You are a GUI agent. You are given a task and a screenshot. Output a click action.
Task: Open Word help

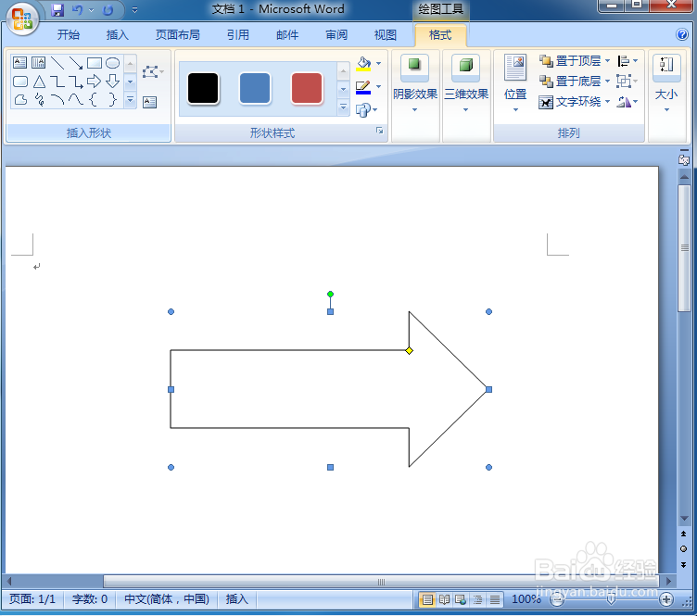click(682, 34)
